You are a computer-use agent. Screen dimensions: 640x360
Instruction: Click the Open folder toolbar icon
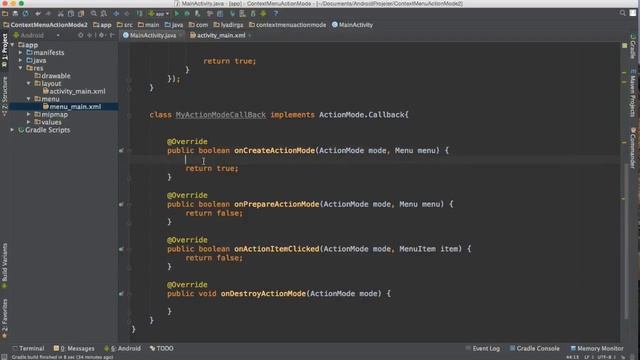tap(5, 13)
